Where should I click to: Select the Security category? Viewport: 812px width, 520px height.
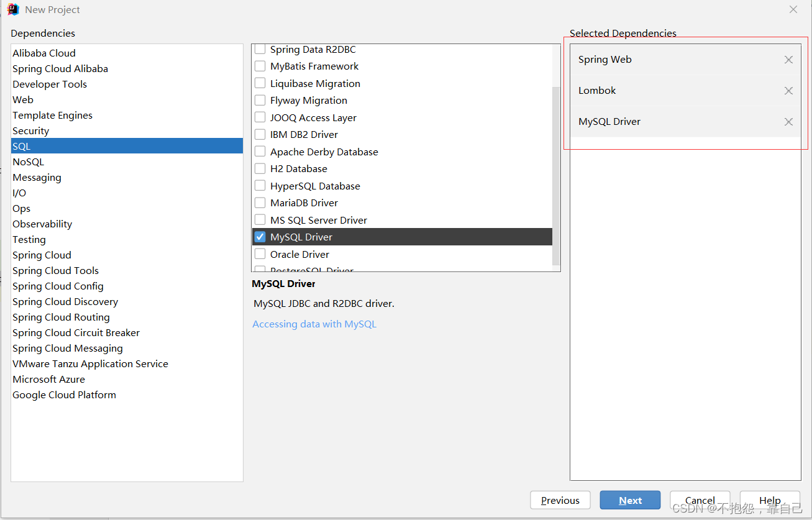(127, 130)
